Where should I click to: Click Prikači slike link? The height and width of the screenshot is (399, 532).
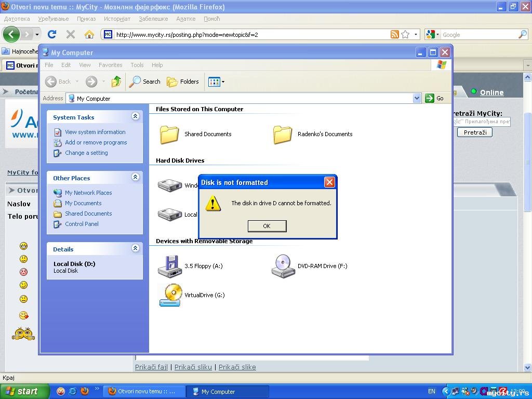tap(237, 367)
